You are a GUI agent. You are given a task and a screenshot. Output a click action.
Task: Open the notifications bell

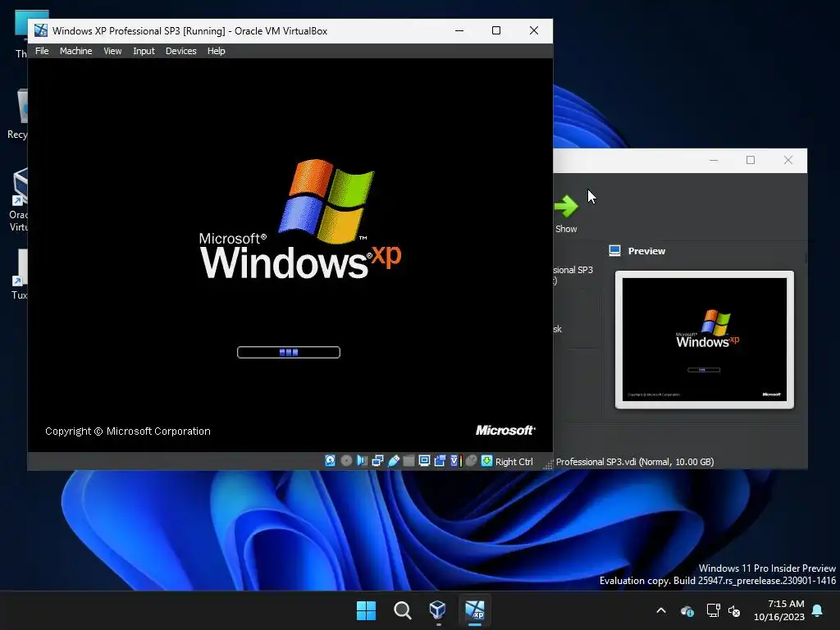(818, 610)
